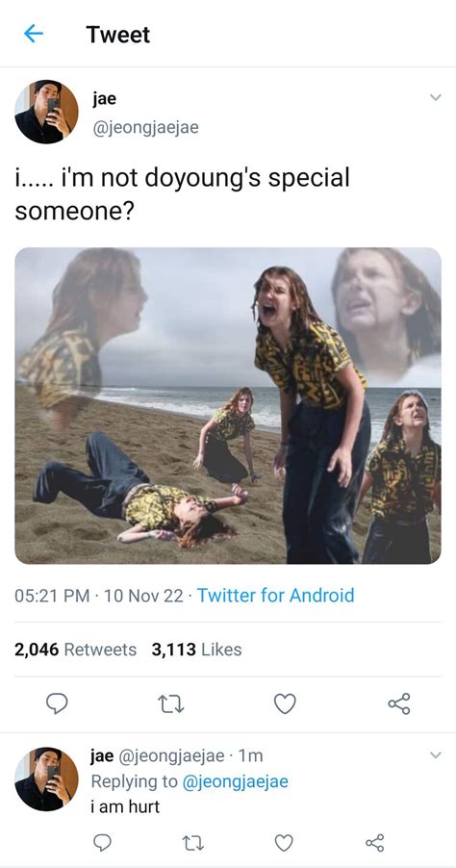
Task: Like the main tweet with the heart
Action: click(x=285, y=703)
